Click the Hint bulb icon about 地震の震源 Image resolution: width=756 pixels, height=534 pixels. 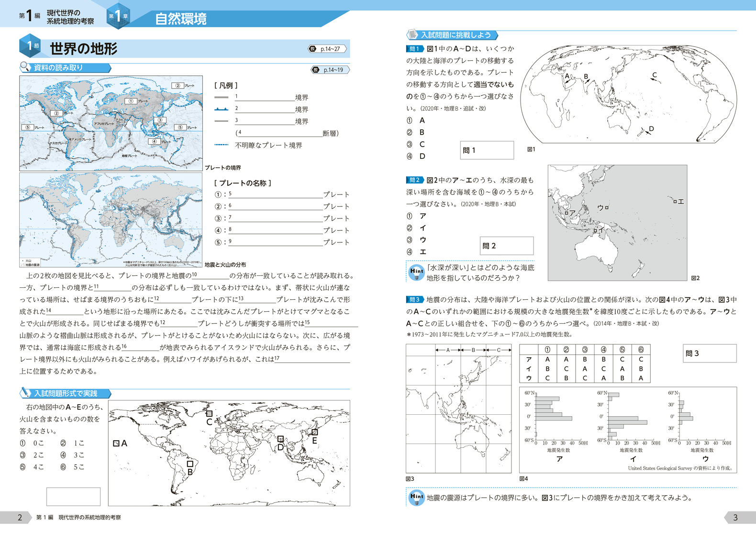416,498
